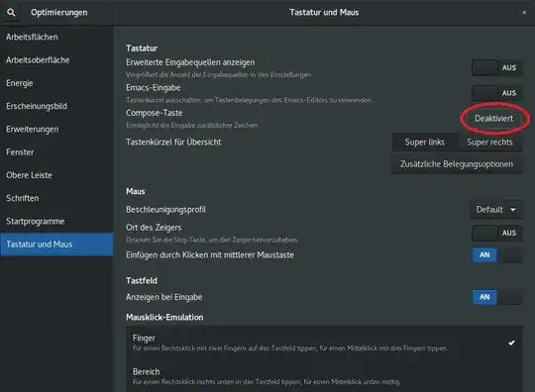This screenshot has width=535, height=392.
Task: Close the Optimierungen window
Action: click(x=524, y=13)
